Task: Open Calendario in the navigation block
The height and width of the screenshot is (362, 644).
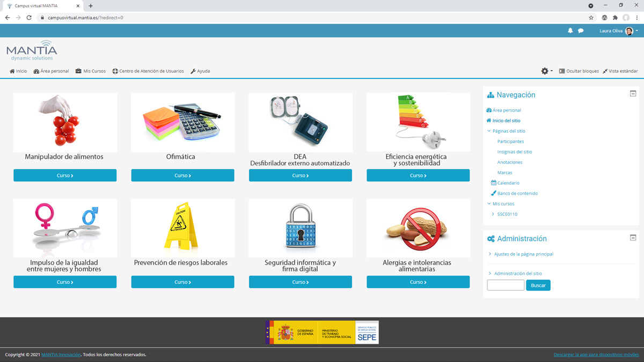Action: point(508,183)
